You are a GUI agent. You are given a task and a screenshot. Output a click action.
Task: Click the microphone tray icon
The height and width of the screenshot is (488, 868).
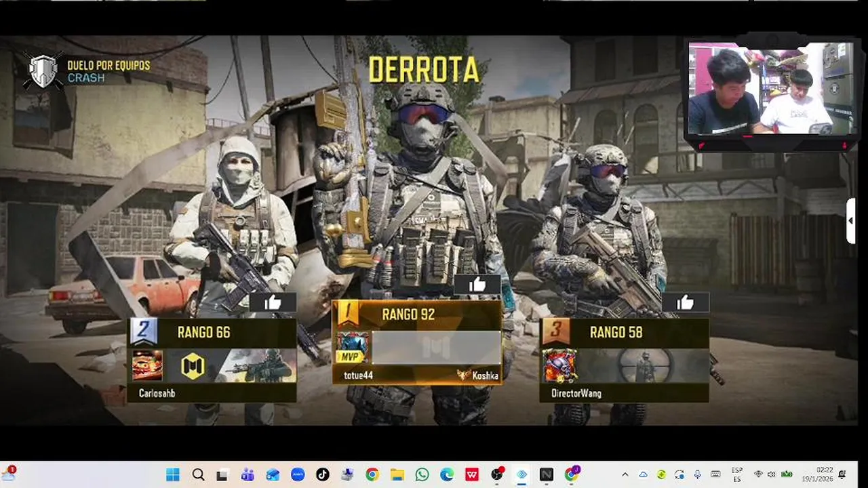pyautogui.click(x=697, y=474)
